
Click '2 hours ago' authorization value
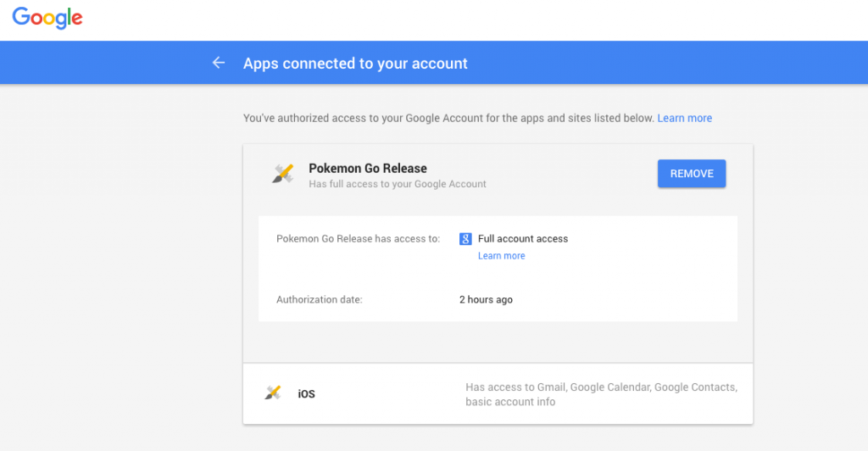486,299
